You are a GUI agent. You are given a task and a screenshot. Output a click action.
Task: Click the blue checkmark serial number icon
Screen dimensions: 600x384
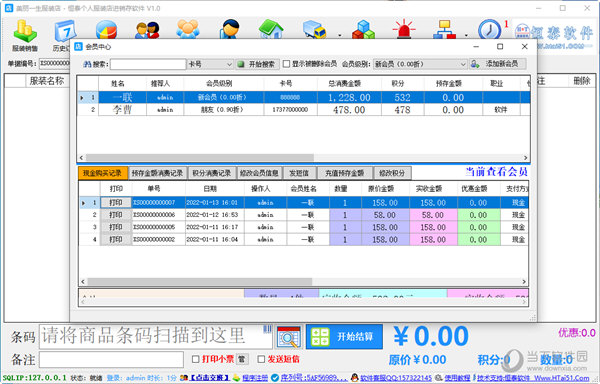275,378
